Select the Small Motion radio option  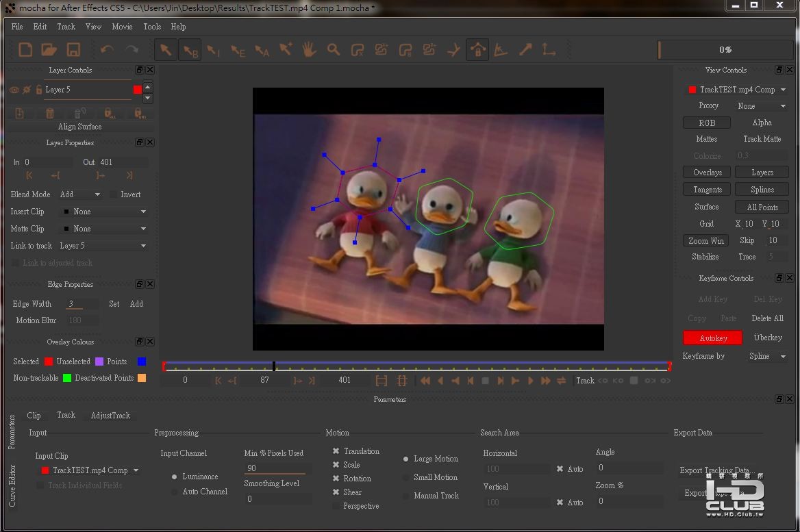(x=405, y=477)
